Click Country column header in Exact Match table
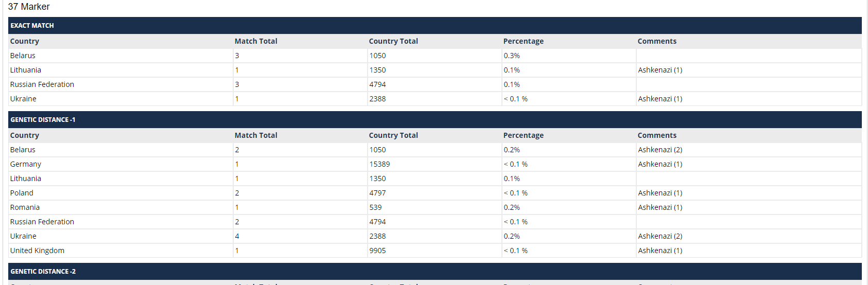 pos(25,41)
